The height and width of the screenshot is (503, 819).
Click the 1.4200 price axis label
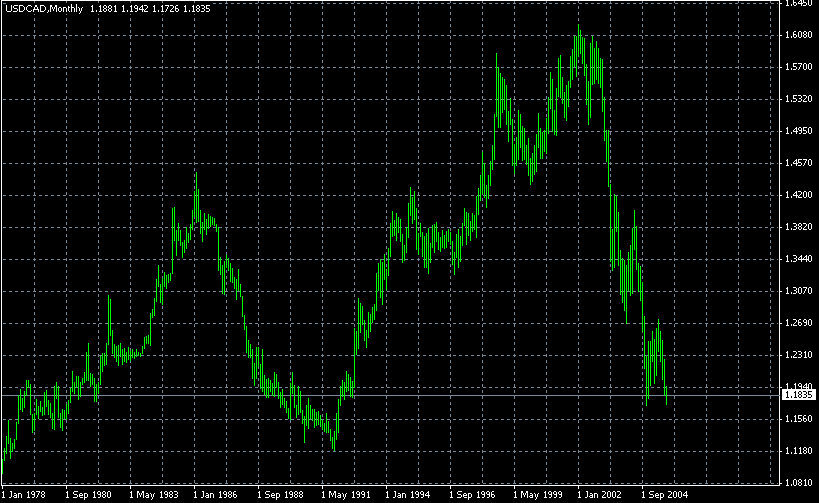coord(799,195)
